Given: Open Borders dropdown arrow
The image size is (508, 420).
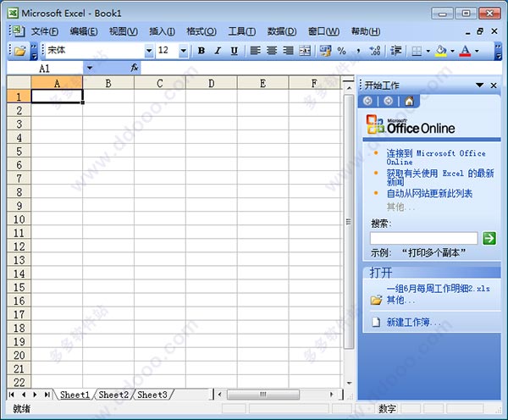Looking at the screenshot, I should [428, 51].
